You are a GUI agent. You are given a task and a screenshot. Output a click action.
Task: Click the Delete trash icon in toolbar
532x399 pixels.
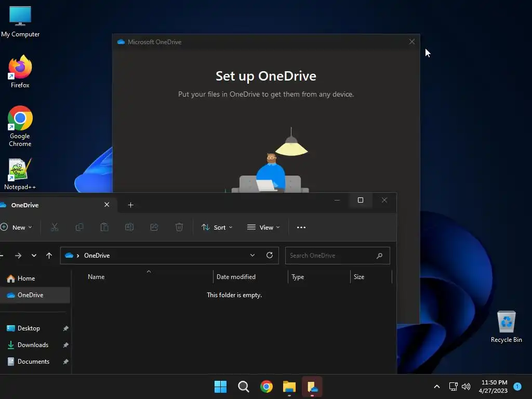point(179,227)
